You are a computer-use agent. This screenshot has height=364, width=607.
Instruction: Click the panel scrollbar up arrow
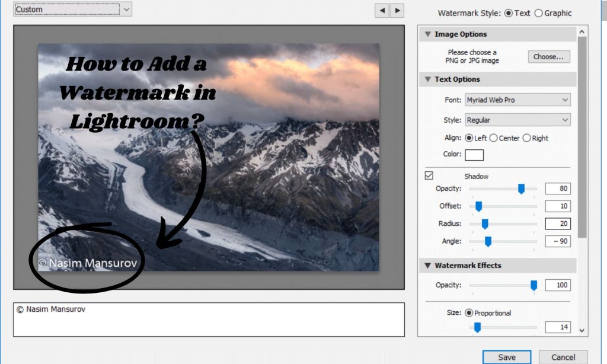[x=582, y=31]
